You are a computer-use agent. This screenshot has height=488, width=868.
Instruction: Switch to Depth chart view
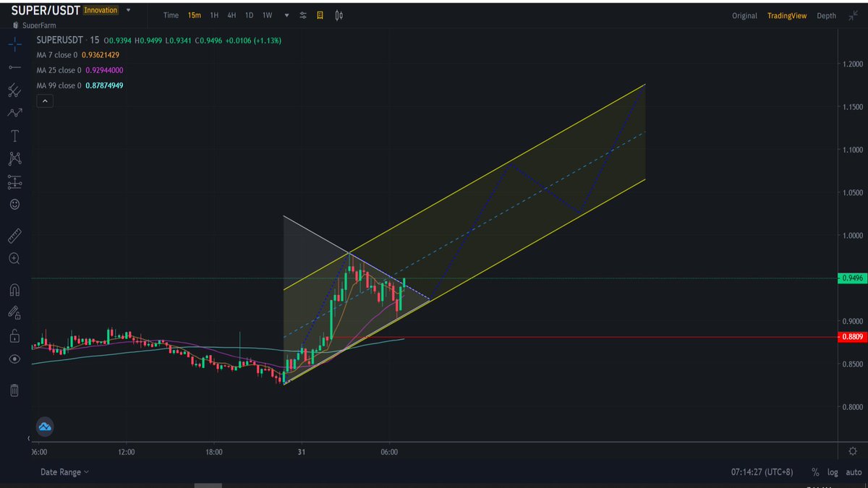point(826,15)
